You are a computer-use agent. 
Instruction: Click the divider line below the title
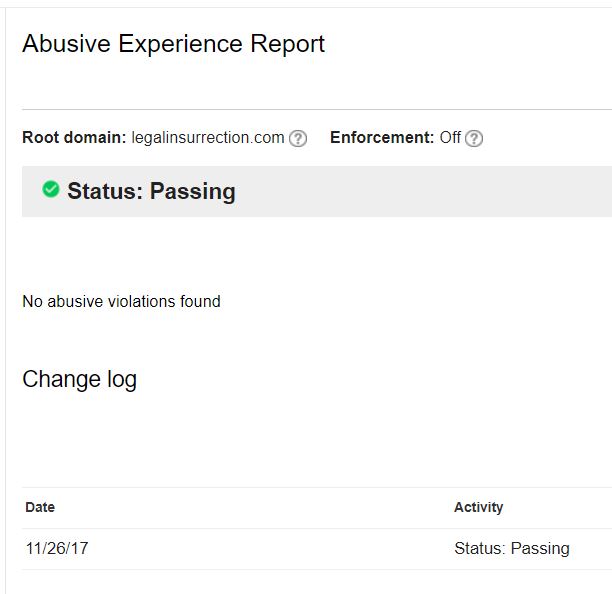tap(317, 110)
